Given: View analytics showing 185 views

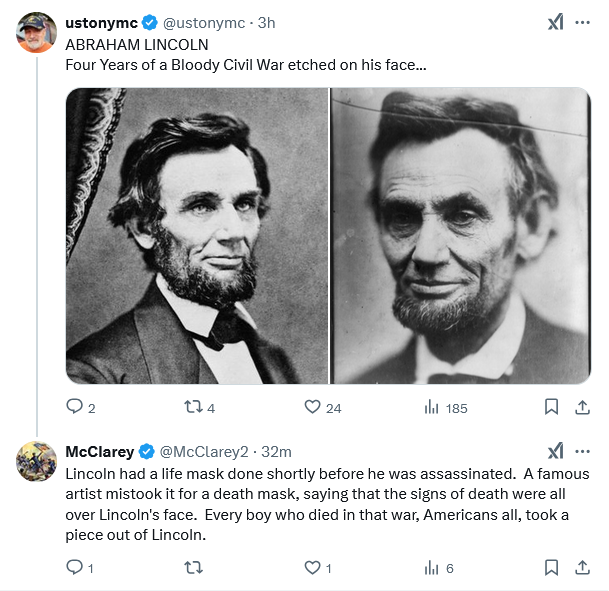Looking at the screenshot, I should tap(433, 407).
